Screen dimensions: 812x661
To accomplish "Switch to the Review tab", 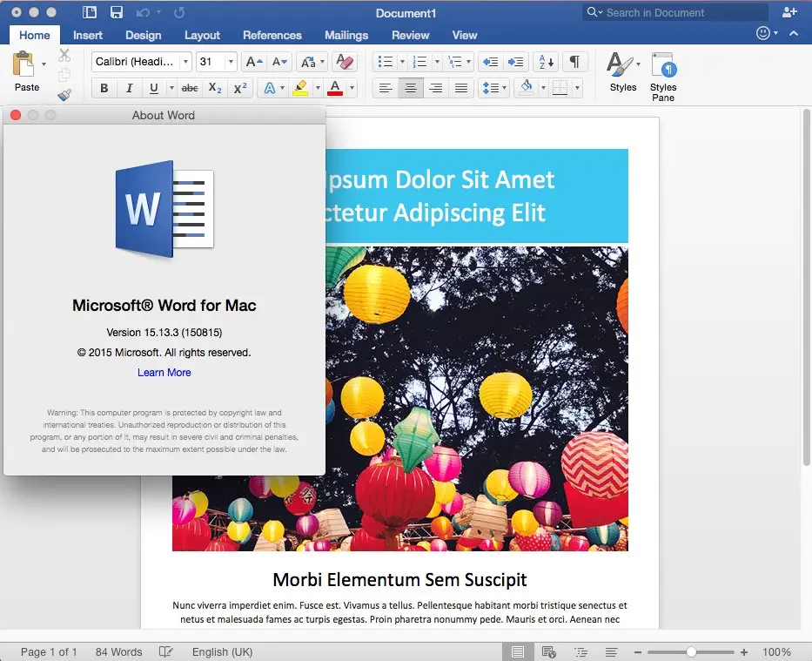I will pyautogui.click(x=410, y=35).
